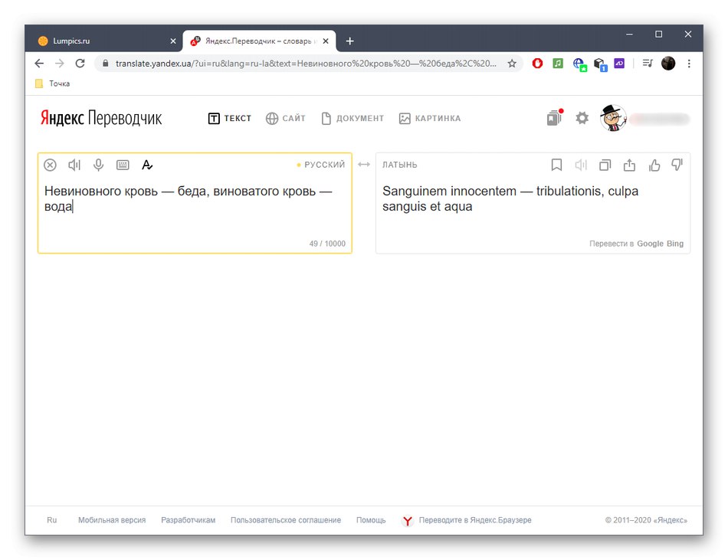
Task: Reload the current page
Action: pyautogui.click(x=80, y=64)
